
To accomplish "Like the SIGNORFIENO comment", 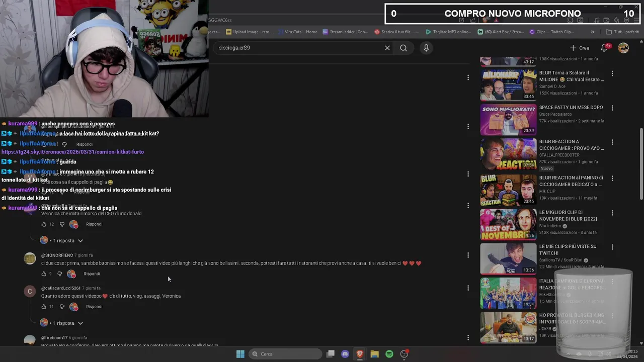I will coord(44,274).
